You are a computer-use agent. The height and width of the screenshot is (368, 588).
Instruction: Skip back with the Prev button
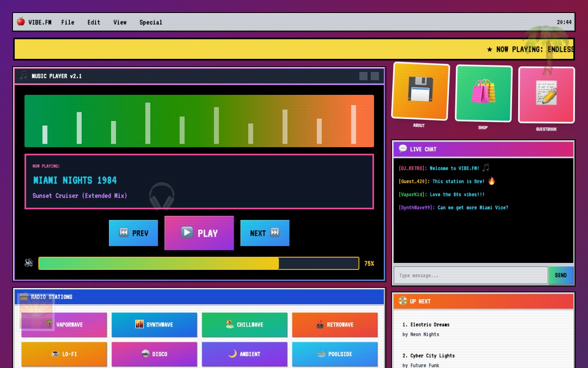tap(134, 233)
